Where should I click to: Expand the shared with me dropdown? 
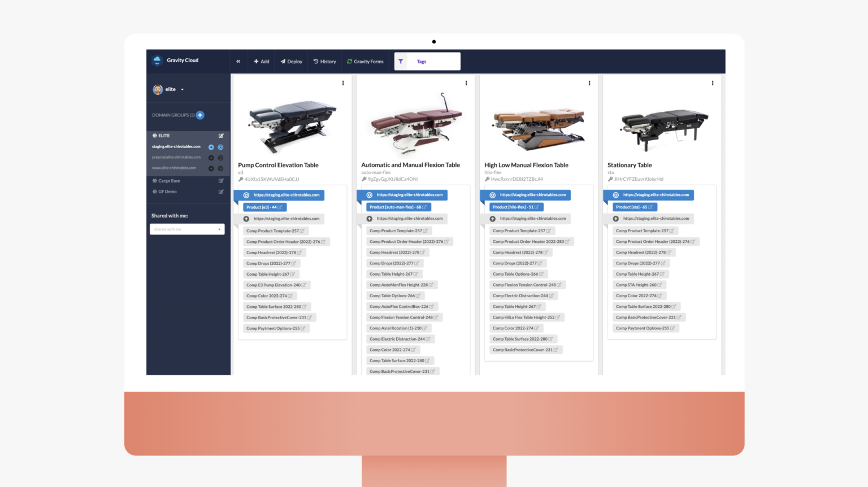tap(187, 229)
